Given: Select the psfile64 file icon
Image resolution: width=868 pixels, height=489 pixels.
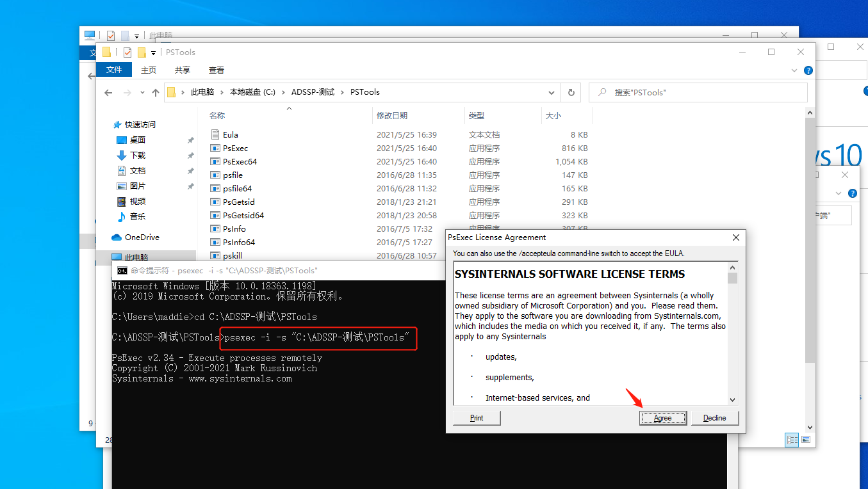Looking at the screenshot, I should pyautogui.click(x=215, y=188).
